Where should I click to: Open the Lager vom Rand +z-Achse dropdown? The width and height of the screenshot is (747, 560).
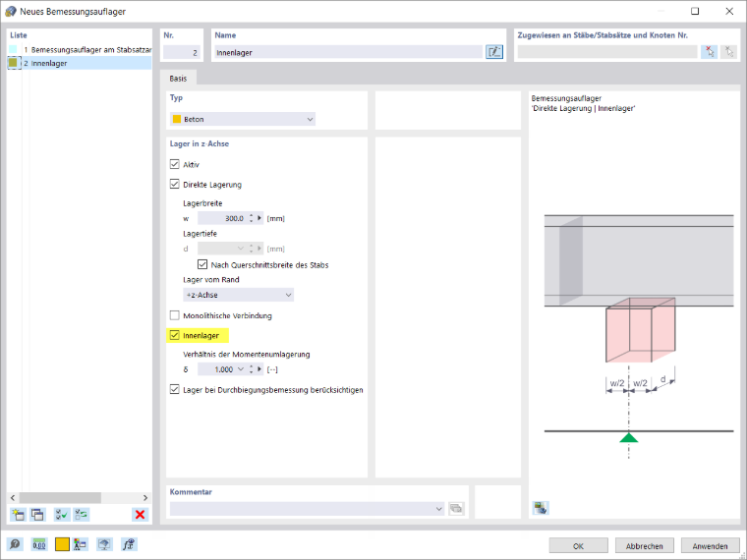[x=238, y=295]
